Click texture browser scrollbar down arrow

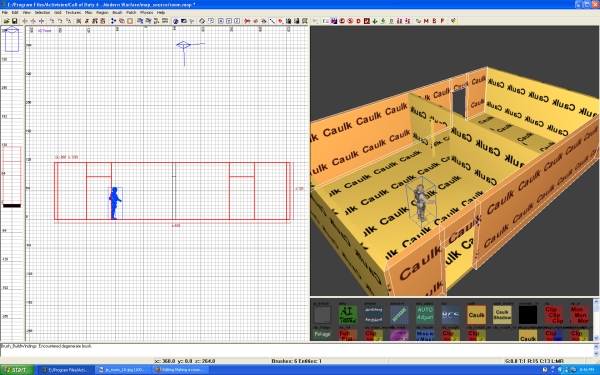click(596, 338)
